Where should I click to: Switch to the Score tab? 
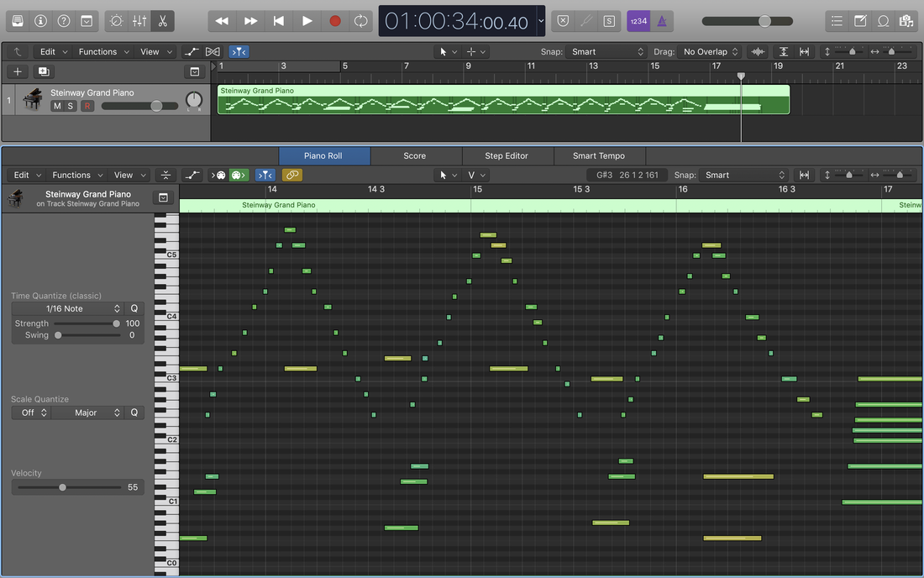click(x=415, y=155)
